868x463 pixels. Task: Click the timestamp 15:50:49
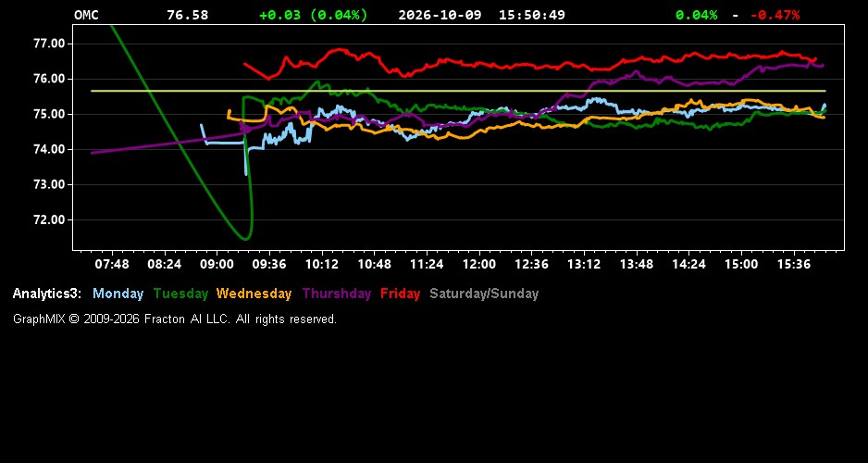point(532,15)
